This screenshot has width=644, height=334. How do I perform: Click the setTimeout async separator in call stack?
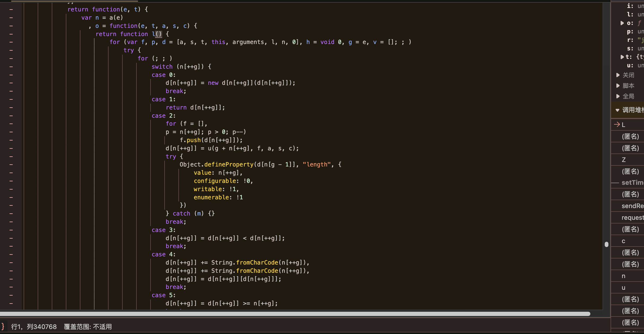click(628, 183)
